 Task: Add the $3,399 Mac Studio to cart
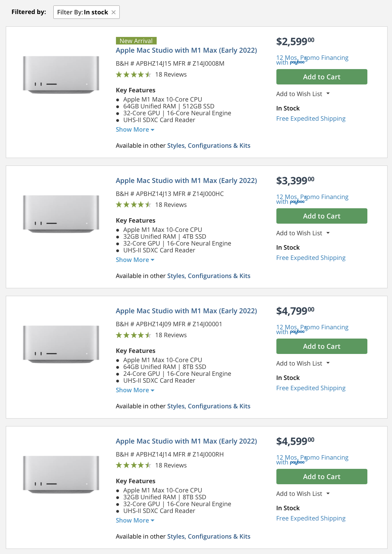coord(322,216)
